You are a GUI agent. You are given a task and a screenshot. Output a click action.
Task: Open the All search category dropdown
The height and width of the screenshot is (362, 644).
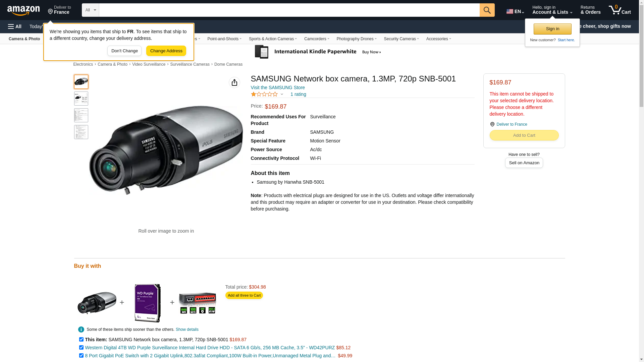click(x=90, y=10)
